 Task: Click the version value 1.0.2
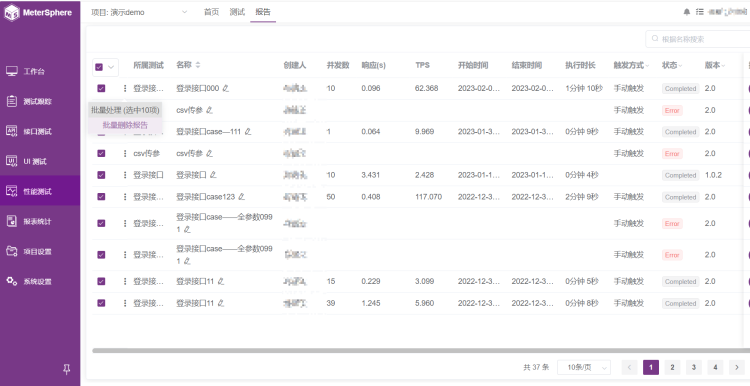click(714, 175)
